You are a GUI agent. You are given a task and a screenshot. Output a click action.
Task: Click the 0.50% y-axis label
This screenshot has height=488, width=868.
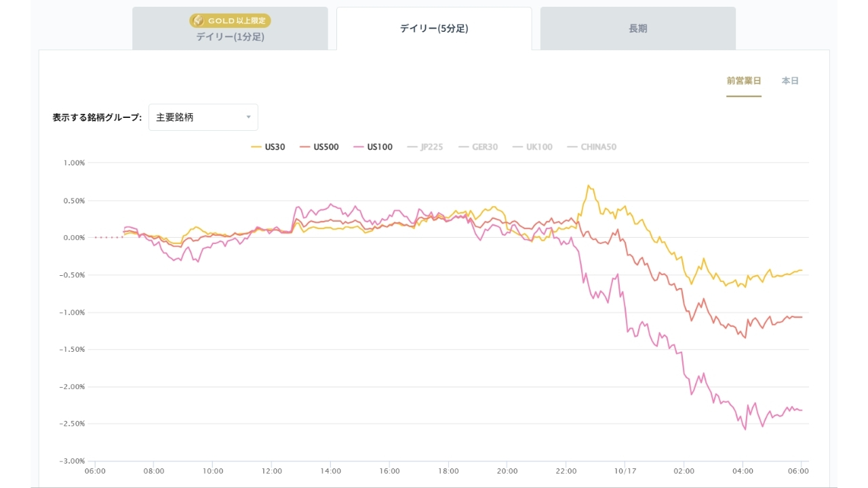coord(75,201)
